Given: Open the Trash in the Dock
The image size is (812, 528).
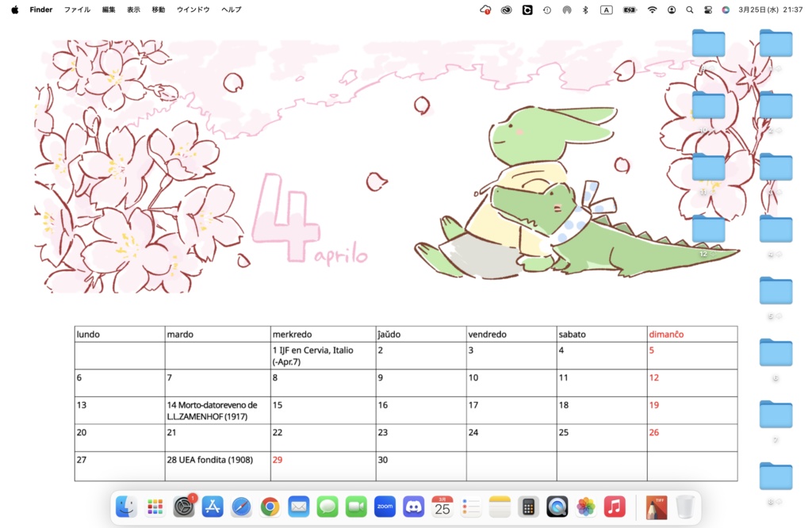Looking at the screenshot, I should tap(685, 507).
